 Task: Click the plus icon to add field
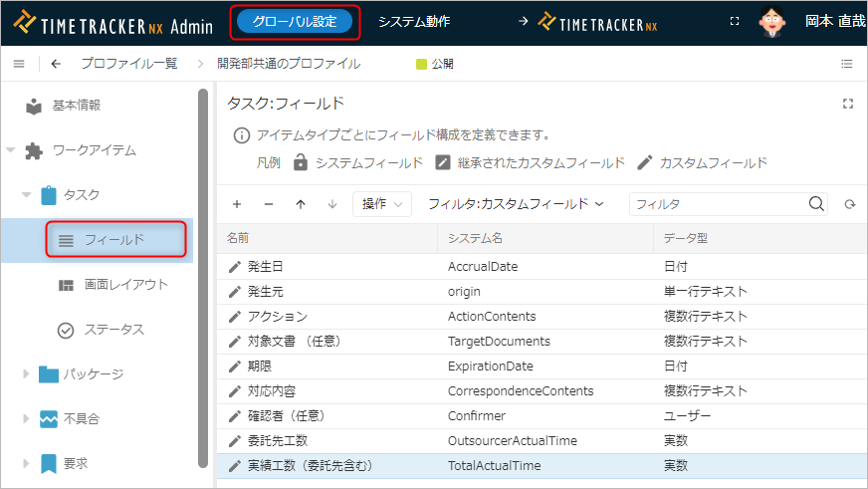coord(237,204)
